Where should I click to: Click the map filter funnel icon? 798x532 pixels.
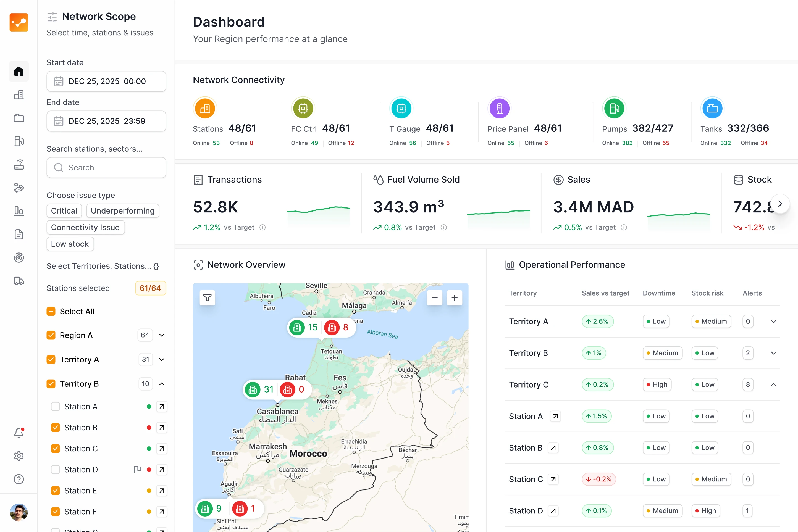click(x=208, y=298)
